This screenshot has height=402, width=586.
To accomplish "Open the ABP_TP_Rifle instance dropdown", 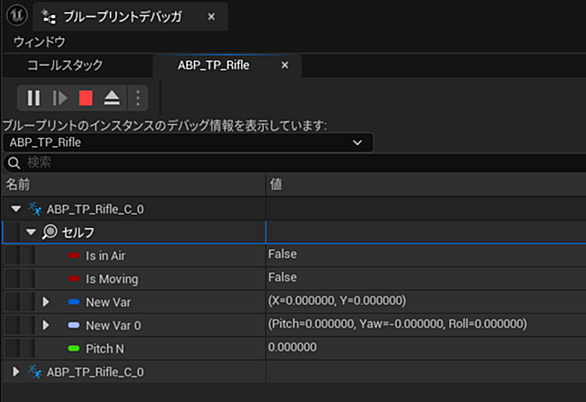I will point(188,142).
